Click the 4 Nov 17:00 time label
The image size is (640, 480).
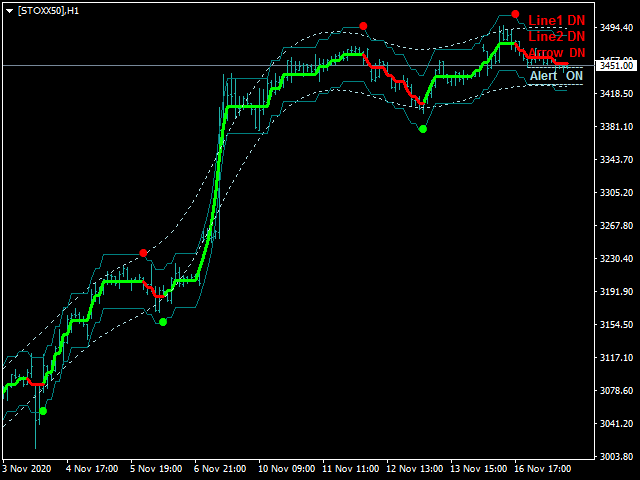pyautogui.click(x=92, y=469)
